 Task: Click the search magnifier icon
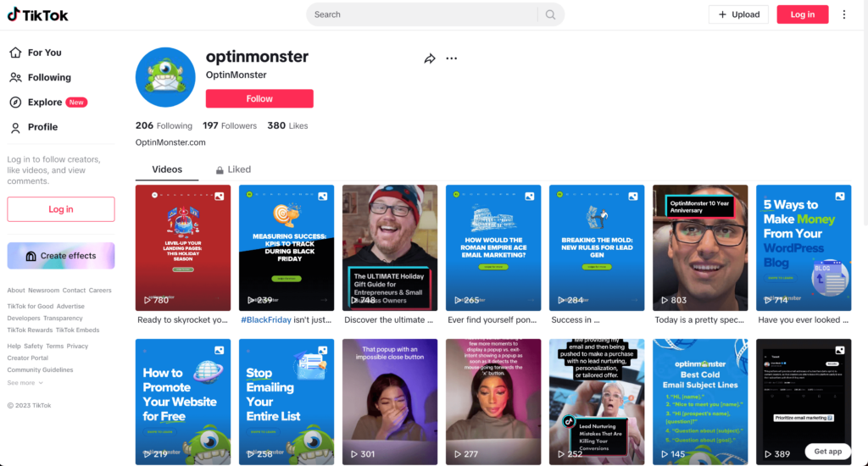click(x=550, y=14)
